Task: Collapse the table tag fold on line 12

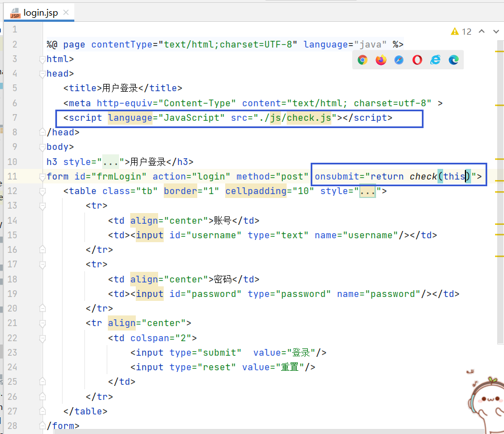Action: click(42, 191)
